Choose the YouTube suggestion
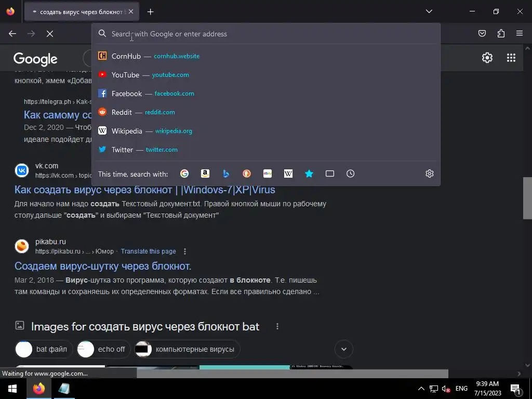This screenshot has height=399, width=532. pyautogui.click(x=266, y=75)
